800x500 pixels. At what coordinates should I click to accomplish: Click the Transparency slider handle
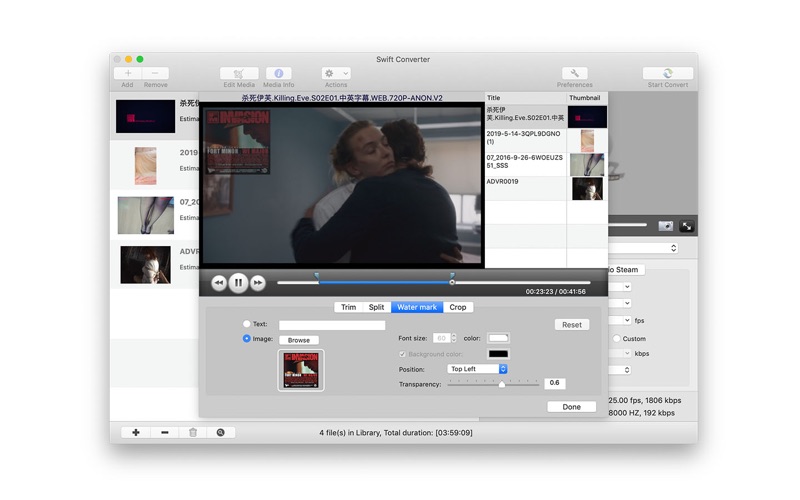501,384
